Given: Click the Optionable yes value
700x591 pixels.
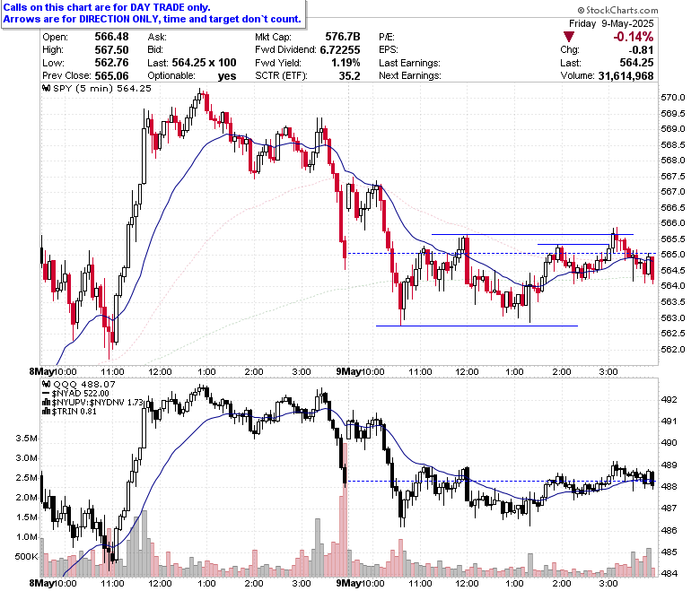Looking at the screenshot, I should 227,76.
